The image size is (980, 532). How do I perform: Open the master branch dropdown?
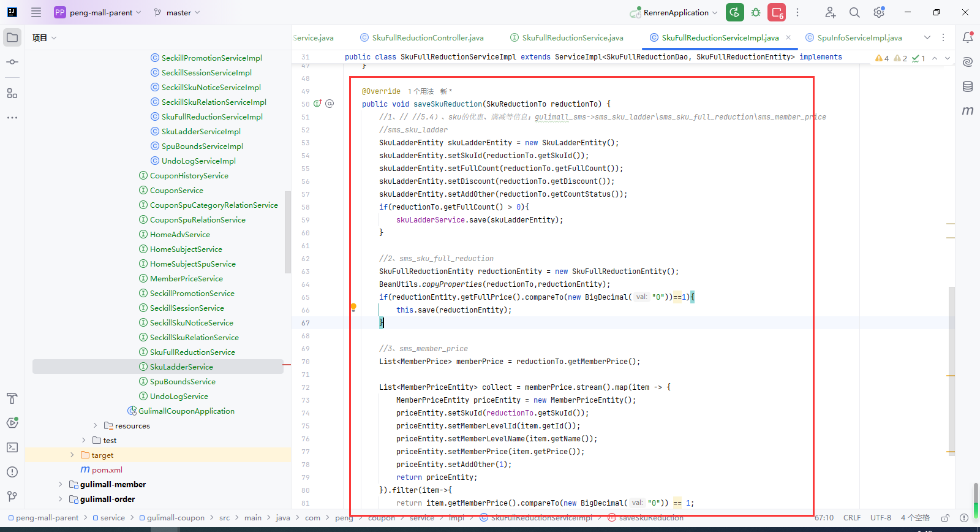177,12
